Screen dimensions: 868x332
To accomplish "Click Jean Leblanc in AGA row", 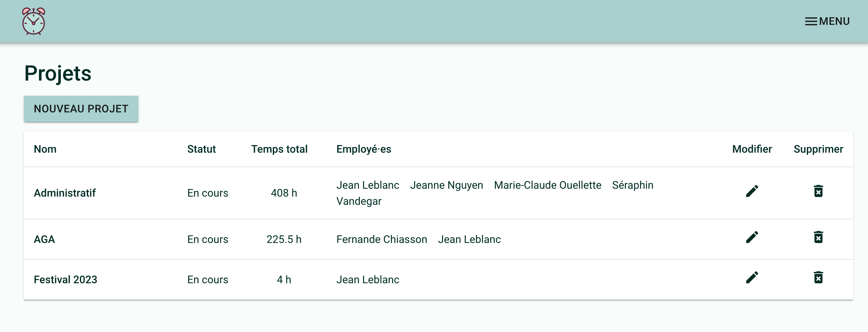I will click(x=469, y=239).
